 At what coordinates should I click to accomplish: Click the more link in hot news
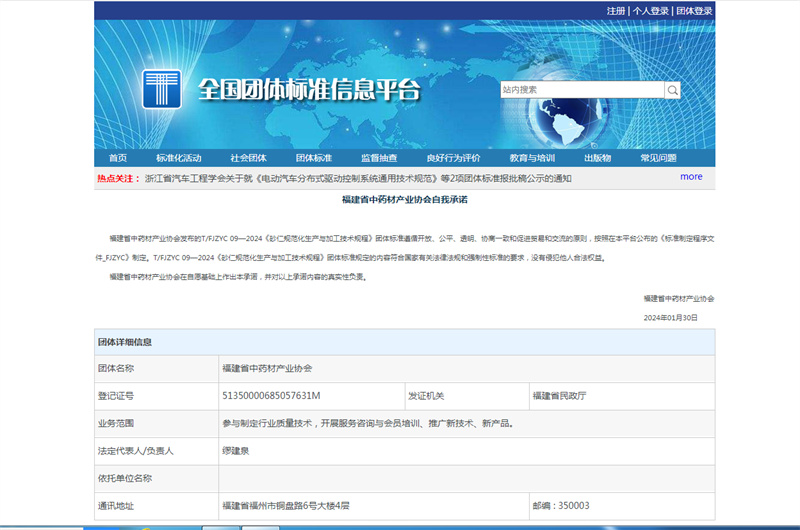click(691, 176)
